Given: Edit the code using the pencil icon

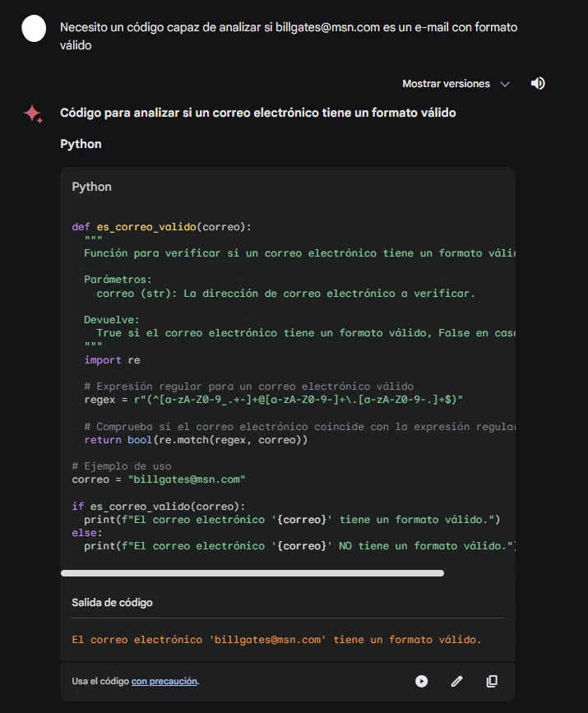Looking at the screenshot, I should click(457, 681).
